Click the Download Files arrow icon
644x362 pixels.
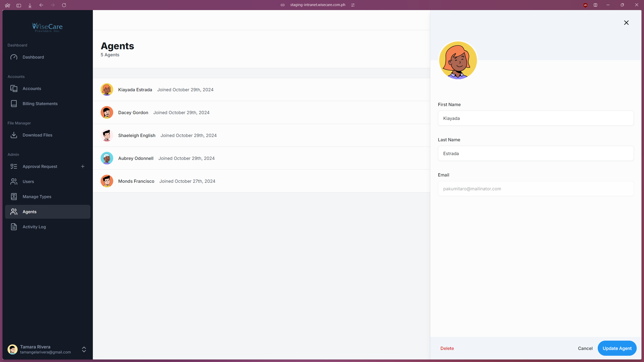14,135
